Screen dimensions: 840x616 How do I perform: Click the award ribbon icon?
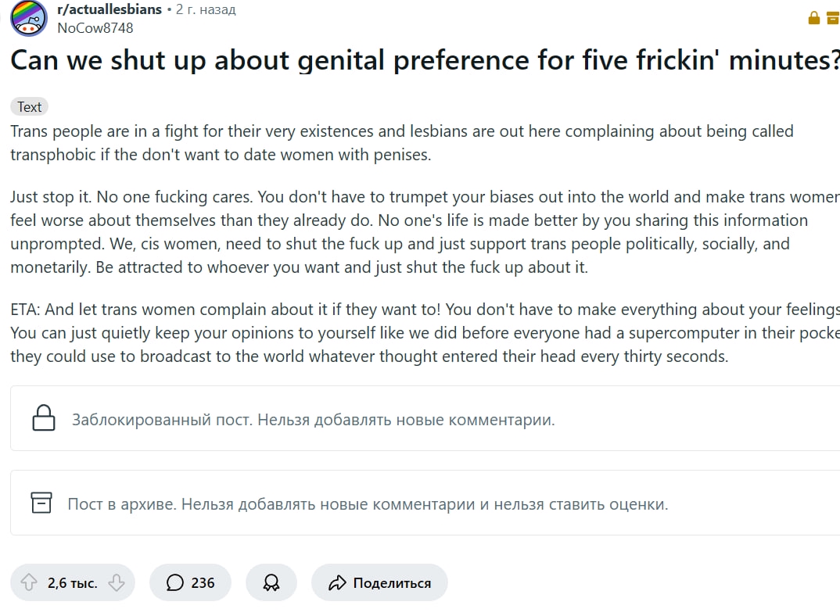pos(271,582)
